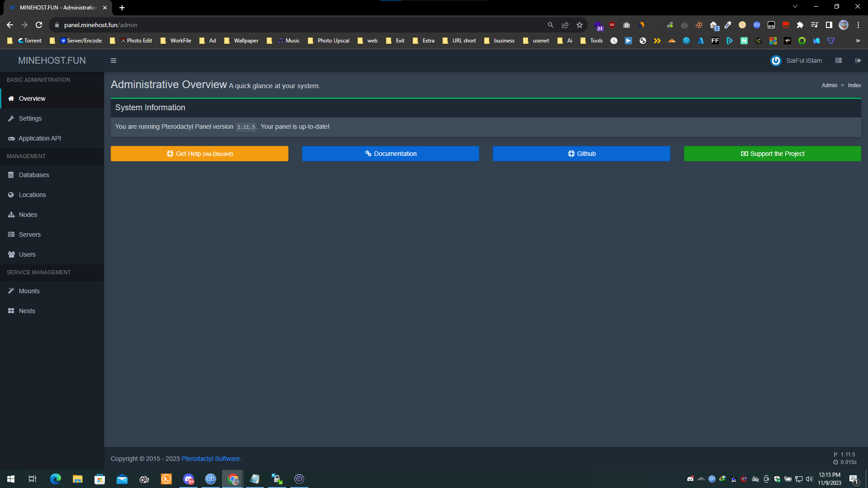Image resolution: width=868 pixels, height=488 pixels.
Task: Open the Nests grid icon
Action: click(x=11, y=311)
